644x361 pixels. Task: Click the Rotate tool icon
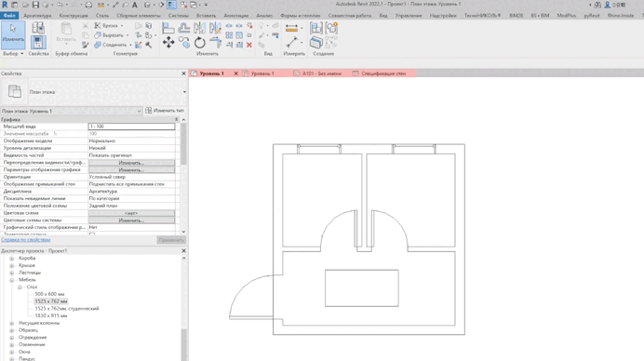[x=199, y=42]
